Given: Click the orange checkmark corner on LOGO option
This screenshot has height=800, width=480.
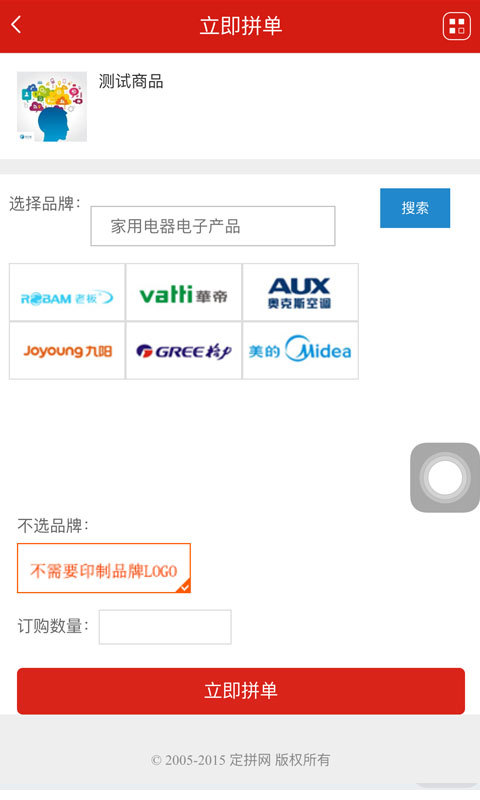Looking at the screenshot, I should click(184, 587).
